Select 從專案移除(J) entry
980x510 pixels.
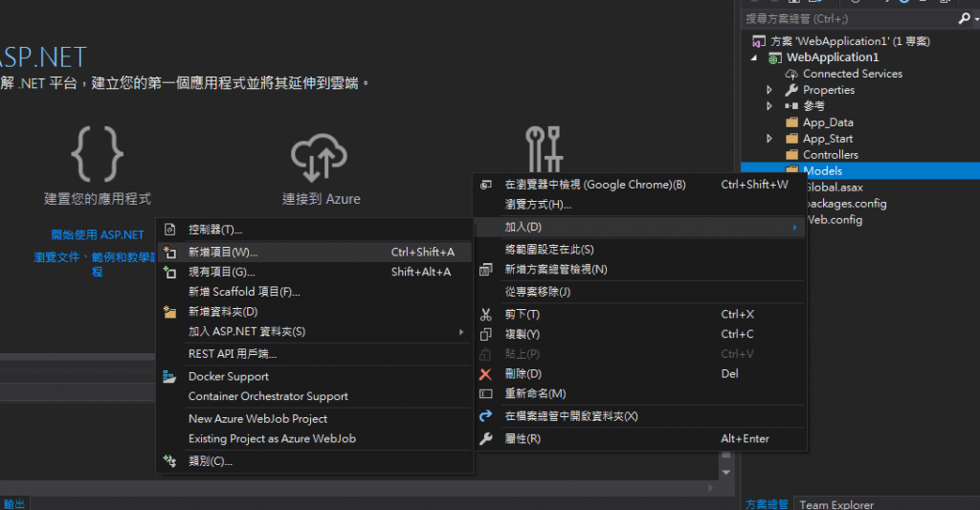[640, 292]
